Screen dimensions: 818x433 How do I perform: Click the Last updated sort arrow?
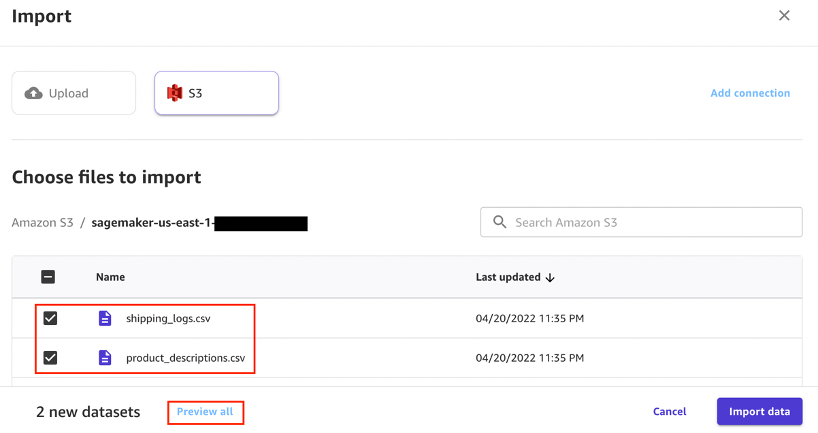550,277
